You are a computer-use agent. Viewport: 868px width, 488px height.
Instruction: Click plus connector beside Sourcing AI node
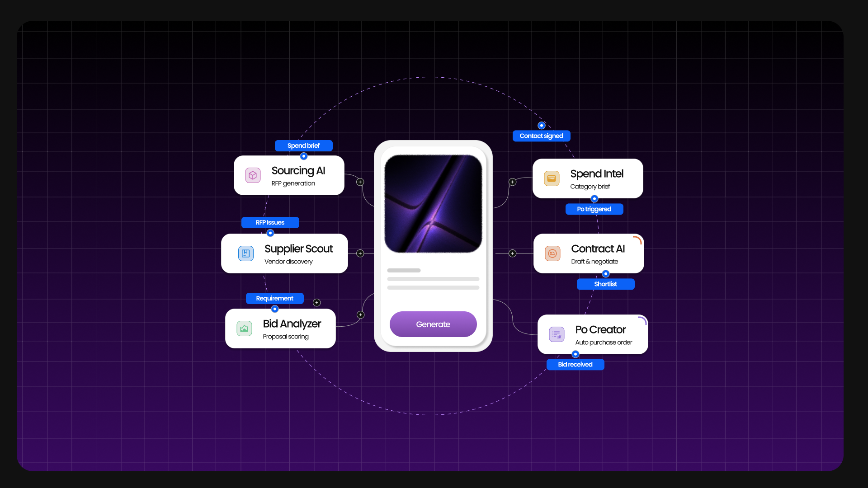tap(360, 182)
